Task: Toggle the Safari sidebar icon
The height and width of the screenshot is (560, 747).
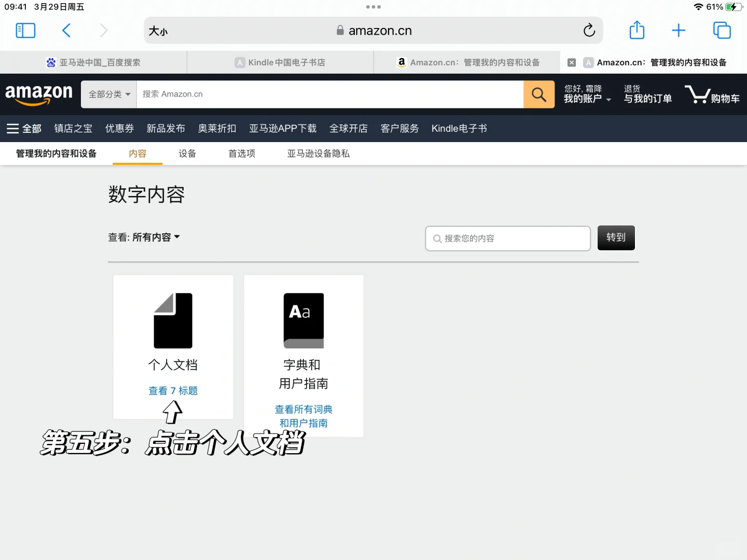Action: pos(25,31)
